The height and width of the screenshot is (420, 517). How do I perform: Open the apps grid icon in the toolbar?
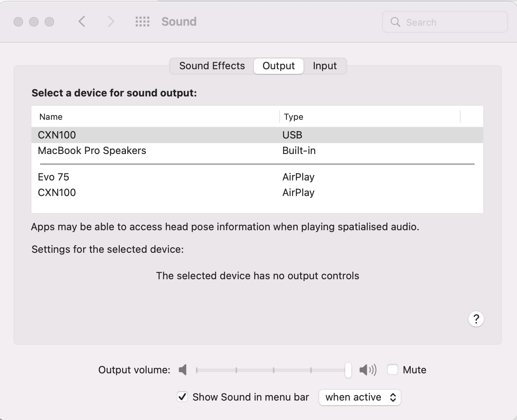point(142,22)
